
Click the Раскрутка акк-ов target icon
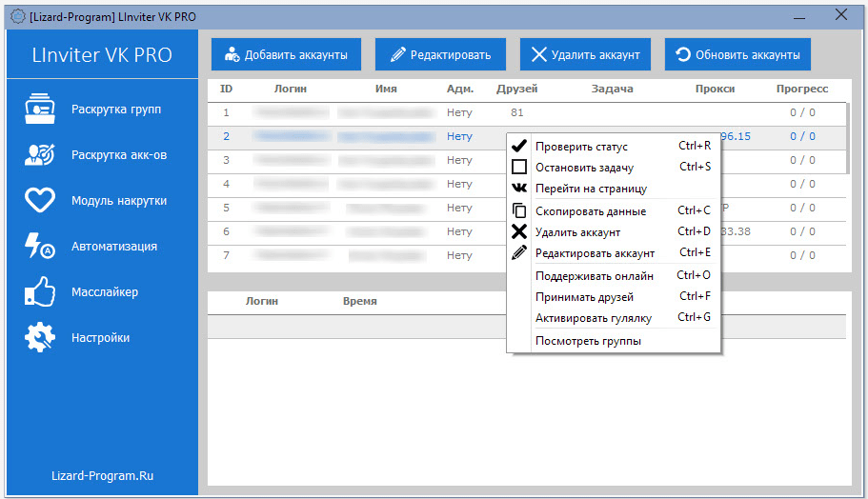[39, 154]
